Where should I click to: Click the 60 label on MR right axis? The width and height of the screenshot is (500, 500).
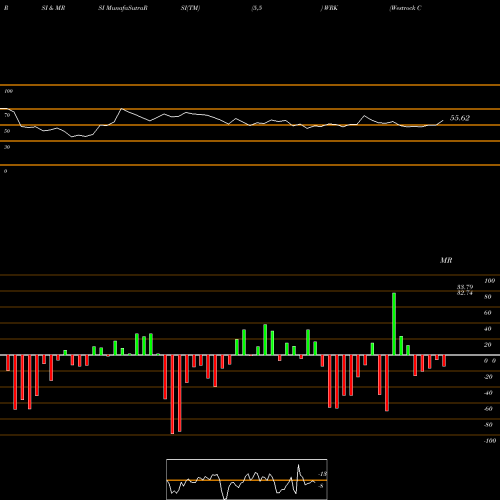[x=488, y=313]
